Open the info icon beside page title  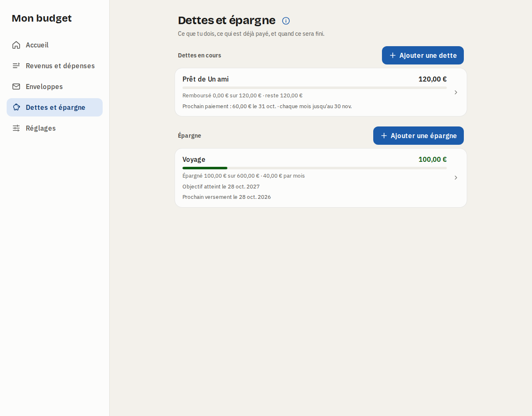(x=286, y=21)
